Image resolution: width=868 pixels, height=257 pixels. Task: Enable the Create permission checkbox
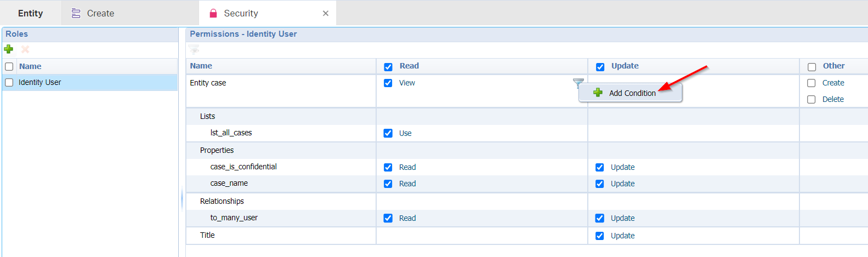tap(812, 83)
